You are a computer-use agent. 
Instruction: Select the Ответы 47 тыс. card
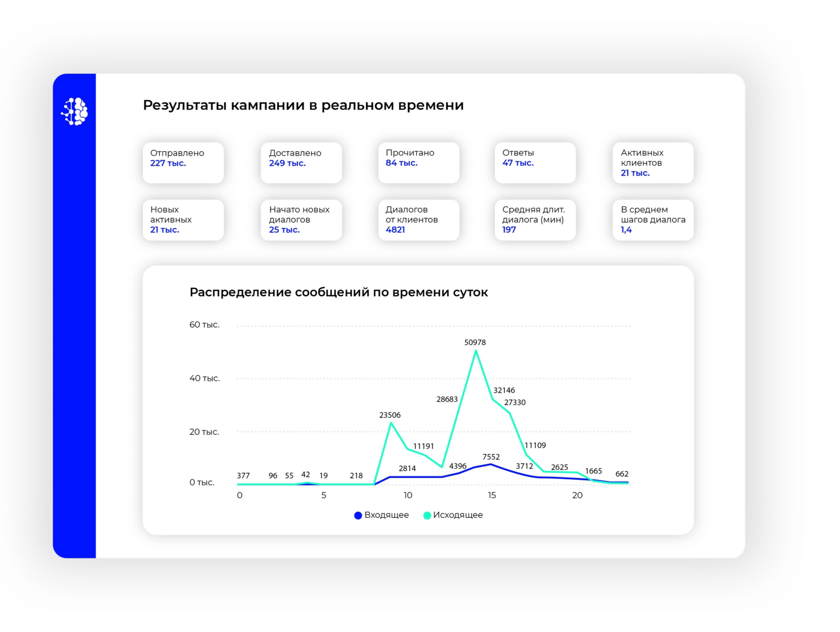point(535,163)
